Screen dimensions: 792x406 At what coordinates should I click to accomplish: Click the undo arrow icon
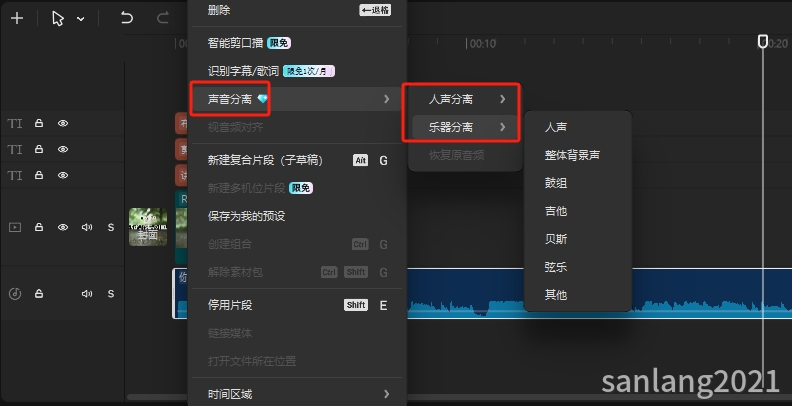pos(126,19)
